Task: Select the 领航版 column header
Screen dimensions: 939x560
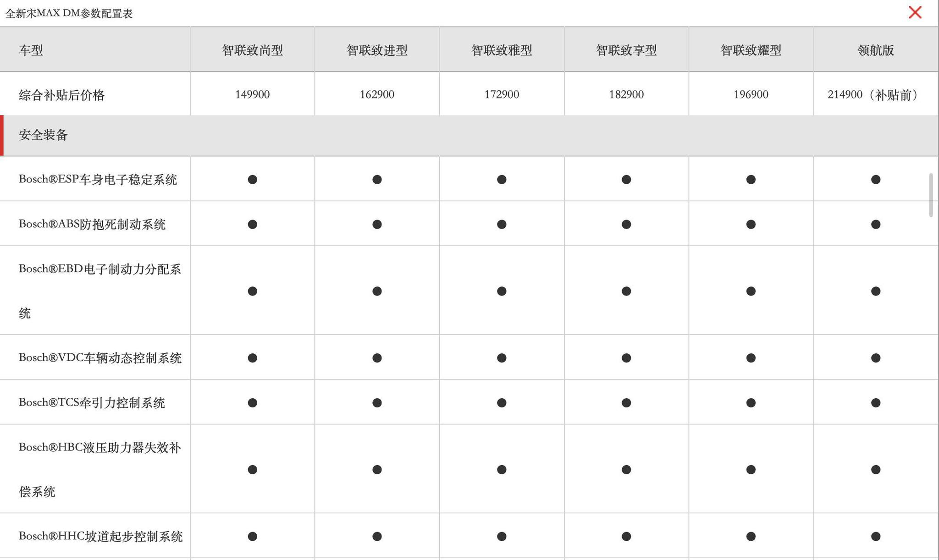Action: pos(876,50)
